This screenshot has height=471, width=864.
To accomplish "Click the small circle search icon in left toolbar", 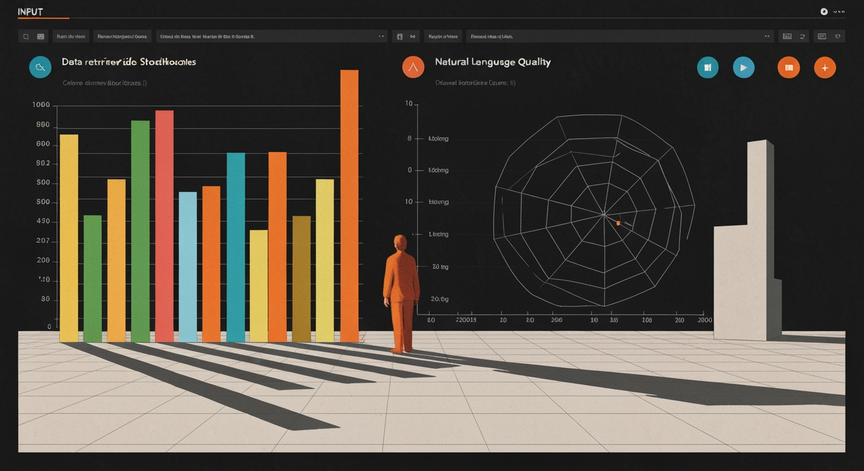I will pos(26,36).
